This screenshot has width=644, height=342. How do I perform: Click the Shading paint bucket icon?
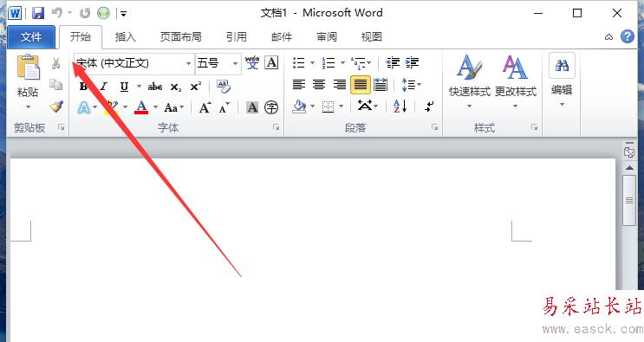[299, 107]
